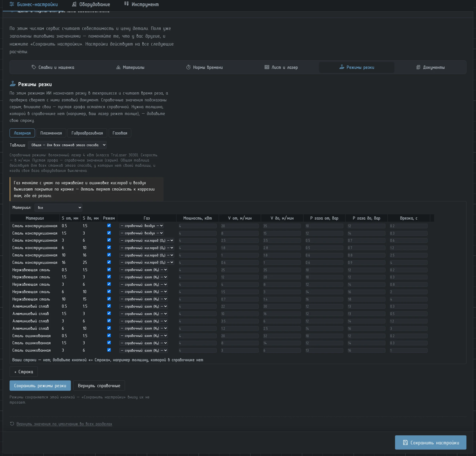Open the Материал filter dropdown

(58, 208)
